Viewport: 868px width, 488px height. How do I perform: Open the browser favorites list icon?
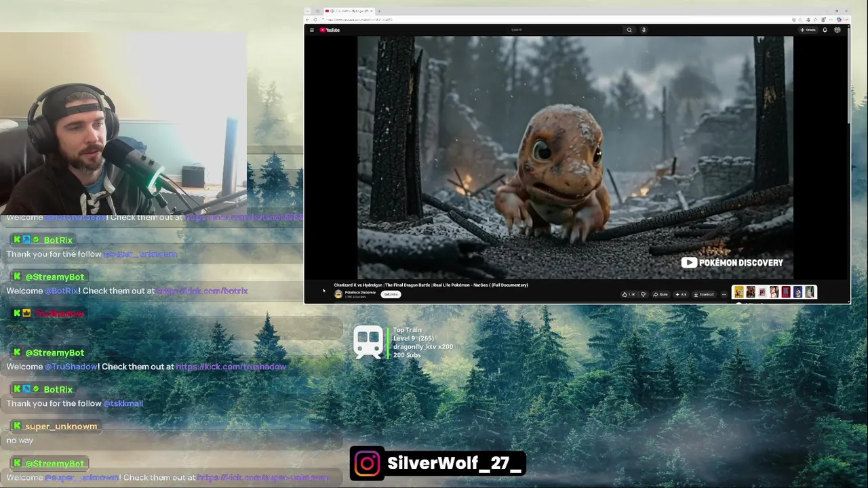[x=815, y=20]
